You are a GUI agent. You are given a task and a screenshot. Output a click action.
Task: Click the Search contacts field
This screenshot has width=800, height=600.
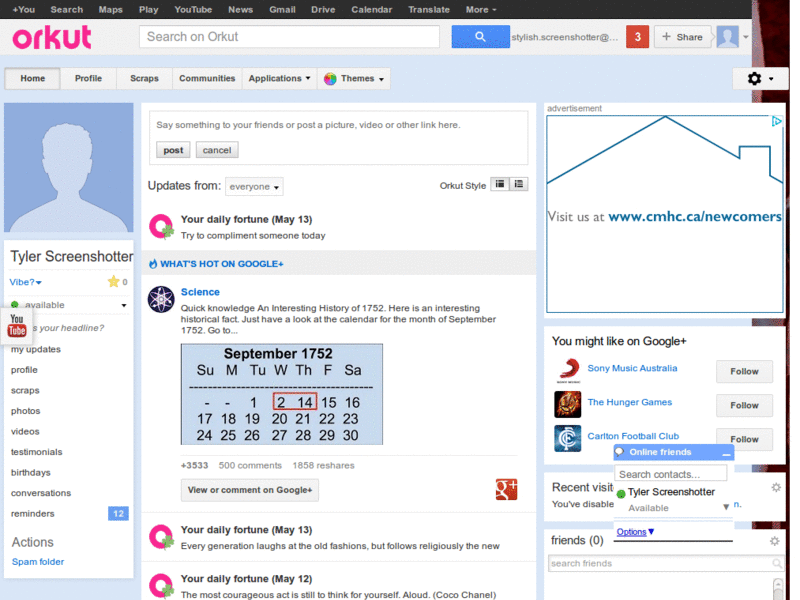tap(670, 474)
